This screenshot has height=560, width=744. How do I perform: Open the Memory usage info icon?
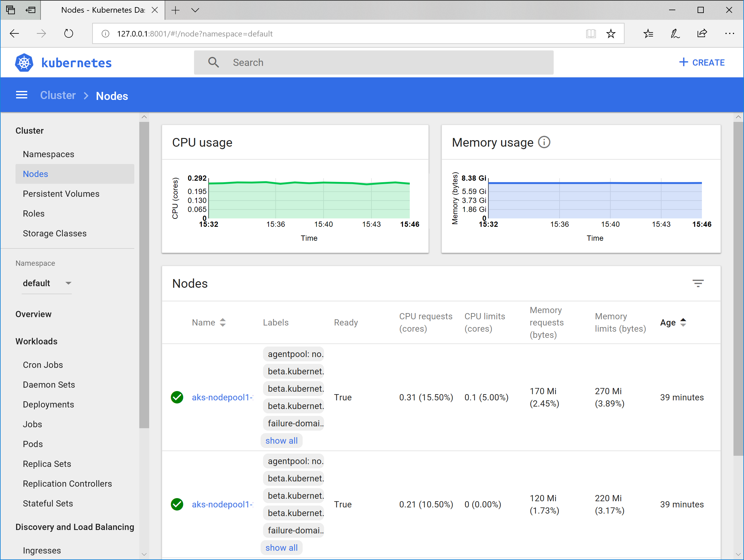[x=544, y=142]
